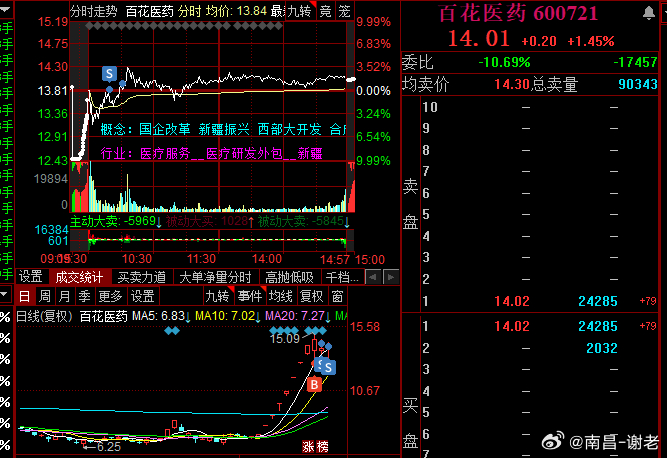Click the 西部大开发 concept label
Viewport: 667px width, 458px height.
289,129
